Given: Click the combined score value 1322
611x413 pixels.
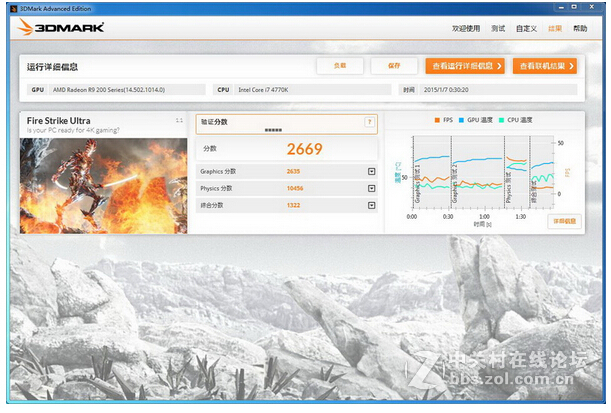Looking at the screenshot, I should [293, 205].
